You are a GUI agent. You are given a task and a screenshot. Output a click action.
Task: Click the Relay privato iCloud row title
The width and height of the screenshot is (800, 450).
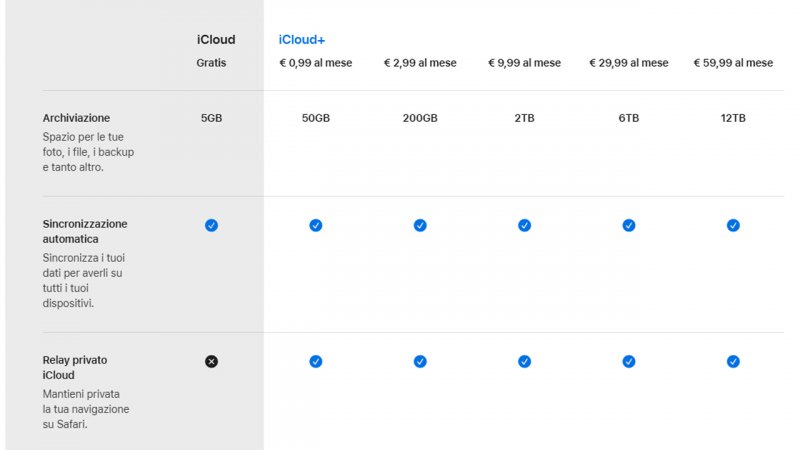[x=74, y=367]
